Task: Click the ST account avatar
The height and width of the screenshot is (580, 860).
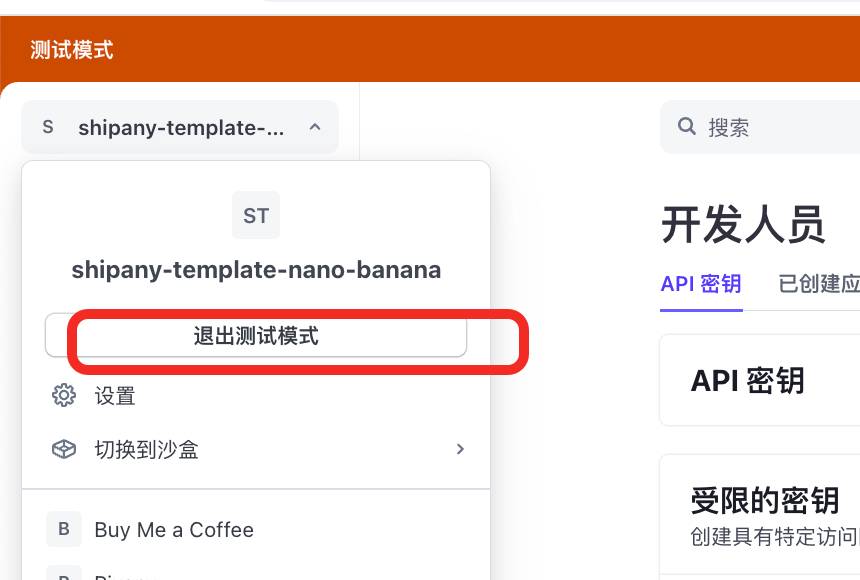Action: (x=256, y=215)
